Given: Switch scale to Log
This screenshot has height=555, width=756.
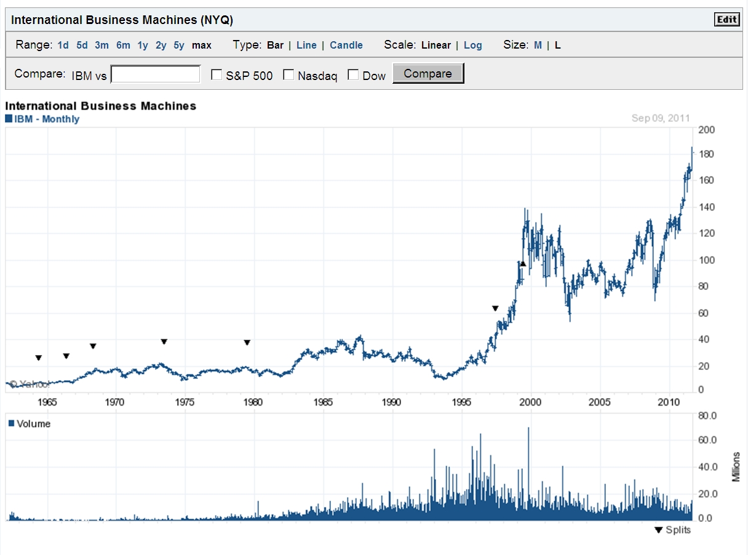Looking at the screenshot, I should 473,45.
